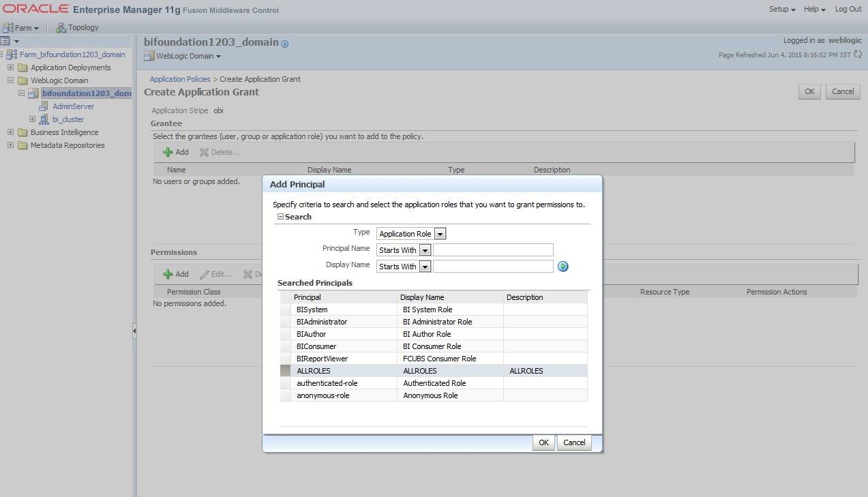Collapse the navigation pane splitter arrow

134,331
